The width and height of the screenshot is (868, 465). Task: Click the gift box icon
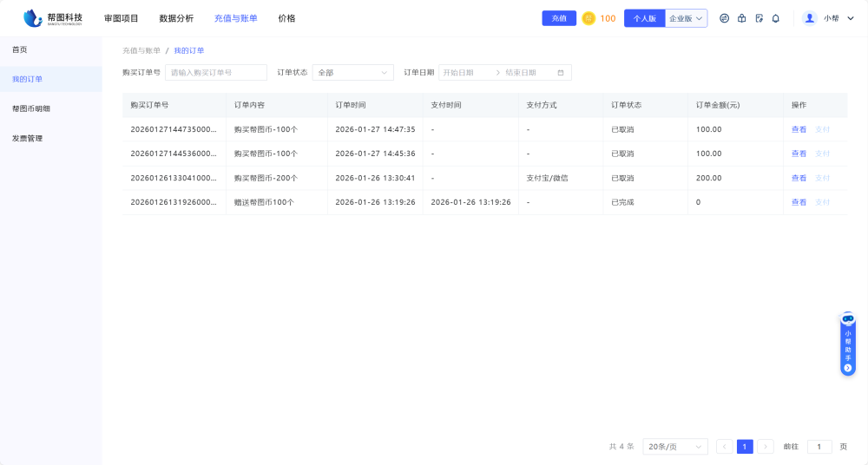click(741, 18)
